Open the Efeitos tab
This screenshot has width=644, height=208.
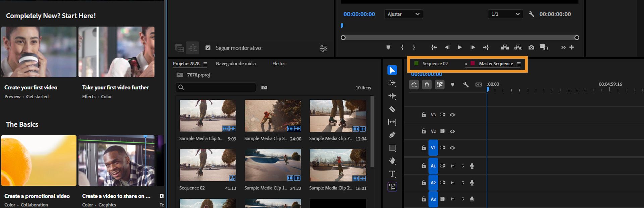coord(279,64)
